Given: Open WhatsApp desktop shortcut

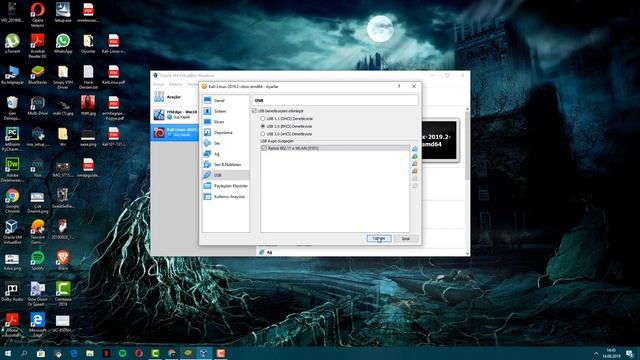Looking at the screenshot, I should (63, 44).
